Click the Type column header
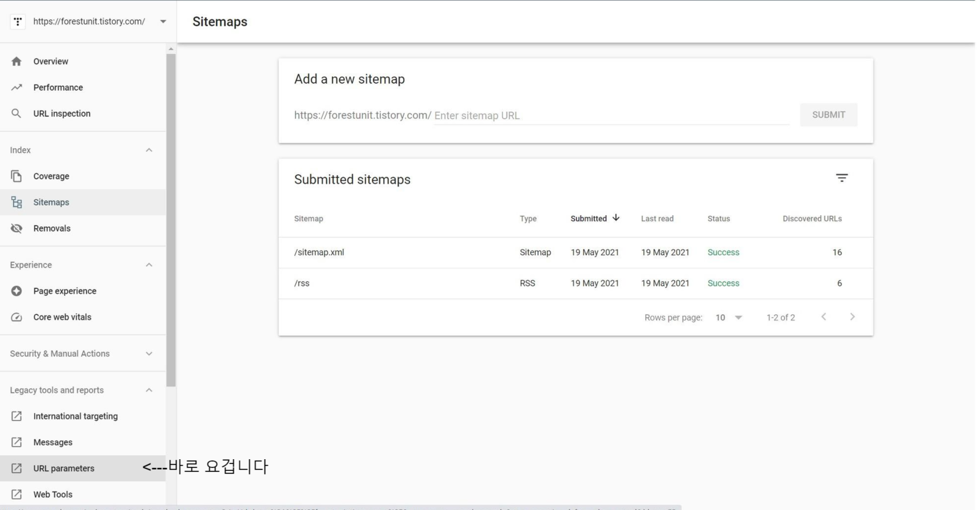980x510 pixels. 528,219
